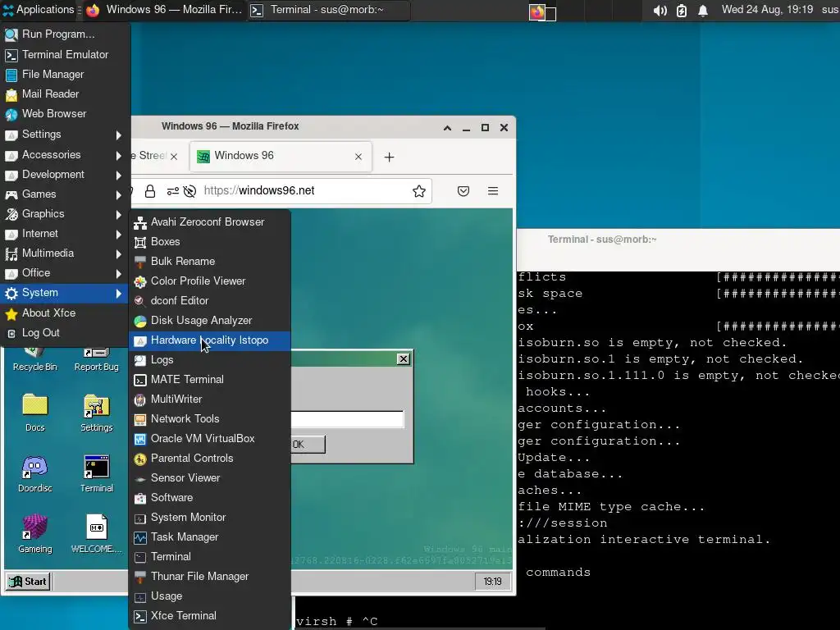Open Disk Usage Analyzer

(209, 321)
